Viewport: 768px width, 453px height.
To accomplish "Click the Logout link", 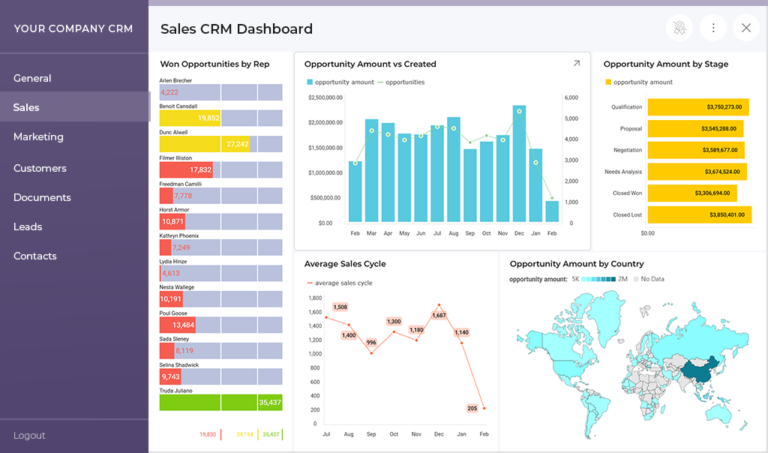I will (29, 436).
